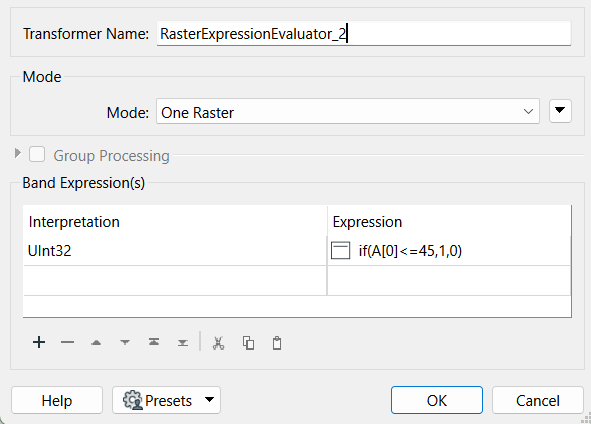Remove the selected band expression row
591x424 pixels.
[67, 343]
